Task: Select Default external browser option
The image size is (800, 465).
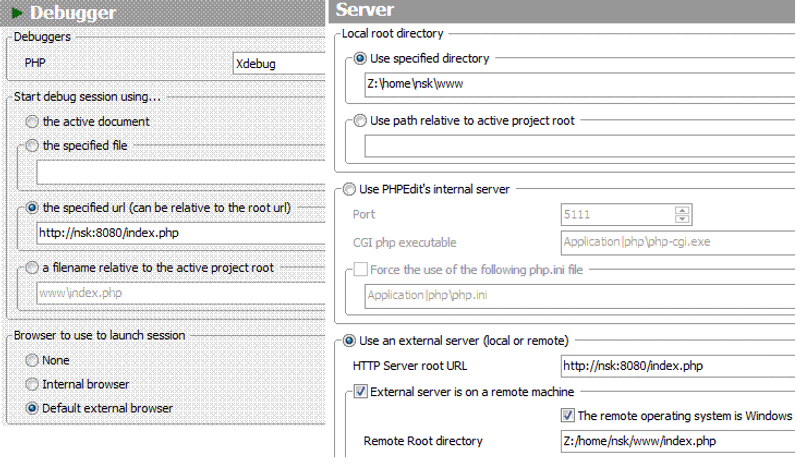Action: click(x=33, y=408)
